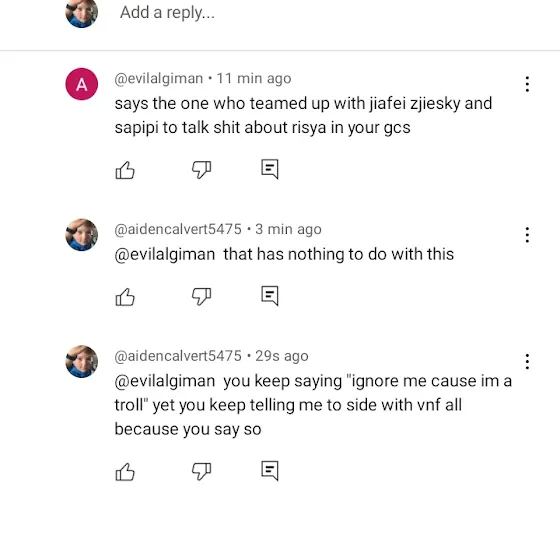Screen dimensions: 560x560
Task: Dislike the first @evilalgiman comment
Action: click(x=201, y=169)
